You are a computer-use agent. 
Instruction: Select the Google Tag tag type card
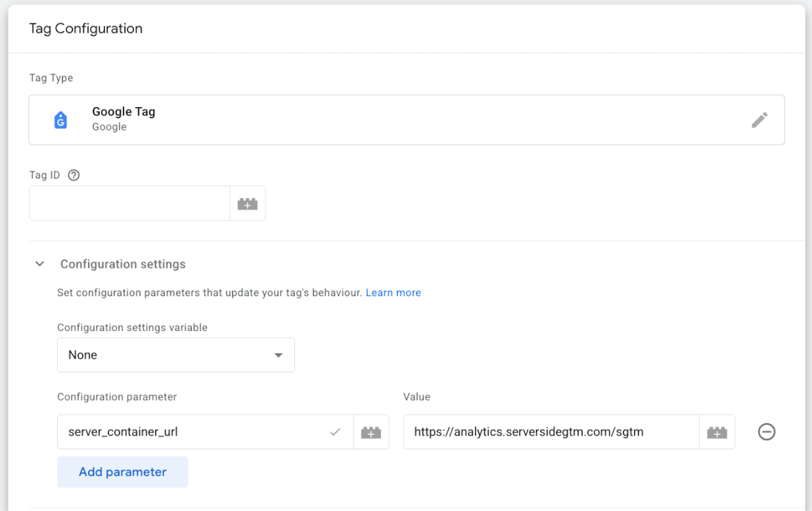pos(407,120)
